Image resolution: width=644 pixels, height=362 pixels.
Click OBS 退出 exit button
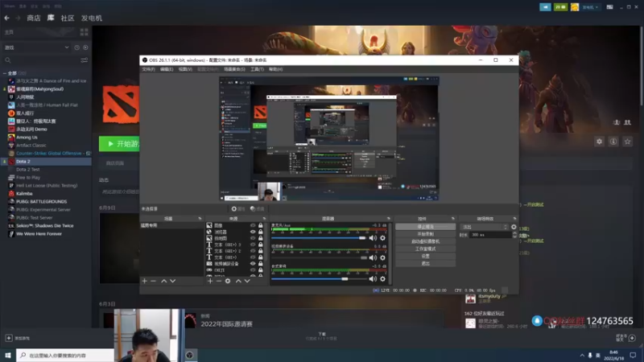tap(425, 263)
